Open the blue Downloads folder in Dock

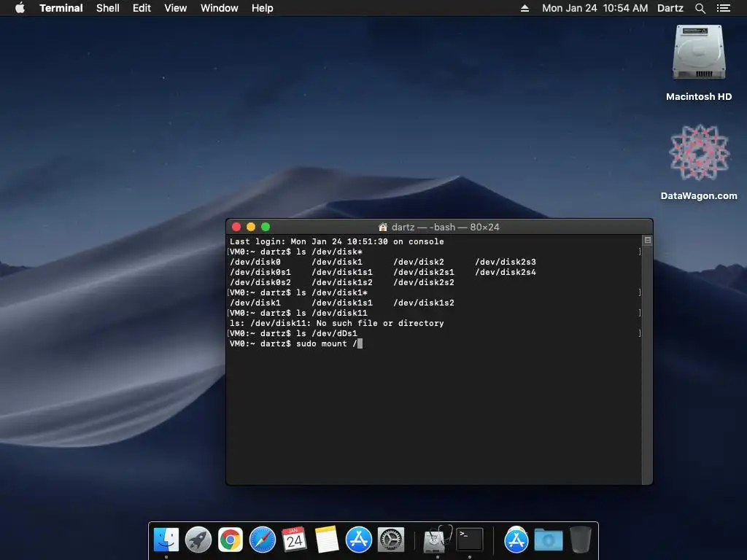click(548, 540)
